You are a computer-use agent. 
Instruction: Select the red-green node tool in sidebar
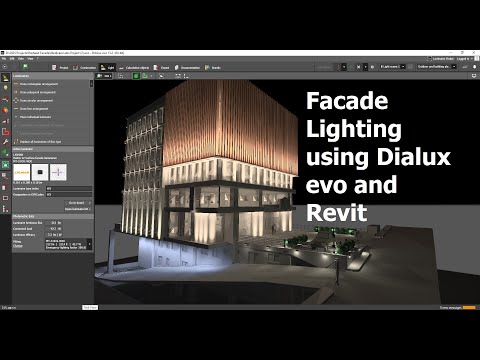coord(5,99)
